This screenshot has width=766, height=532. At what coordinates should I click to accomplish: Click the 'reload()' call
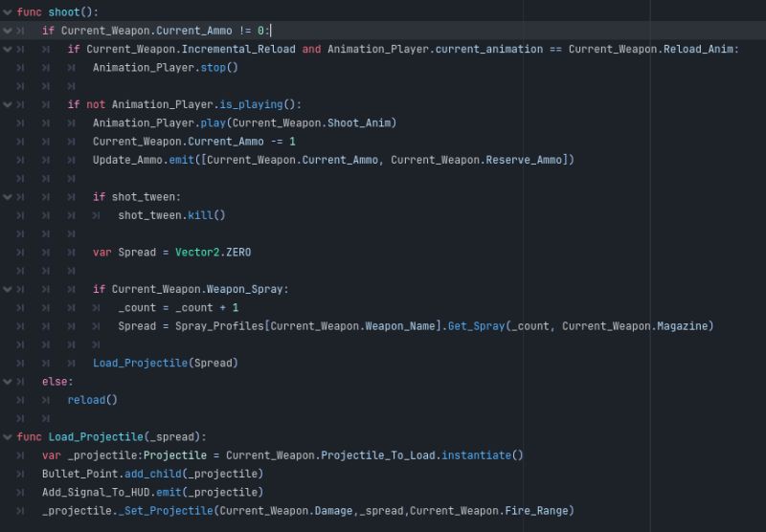coord(93,400)
